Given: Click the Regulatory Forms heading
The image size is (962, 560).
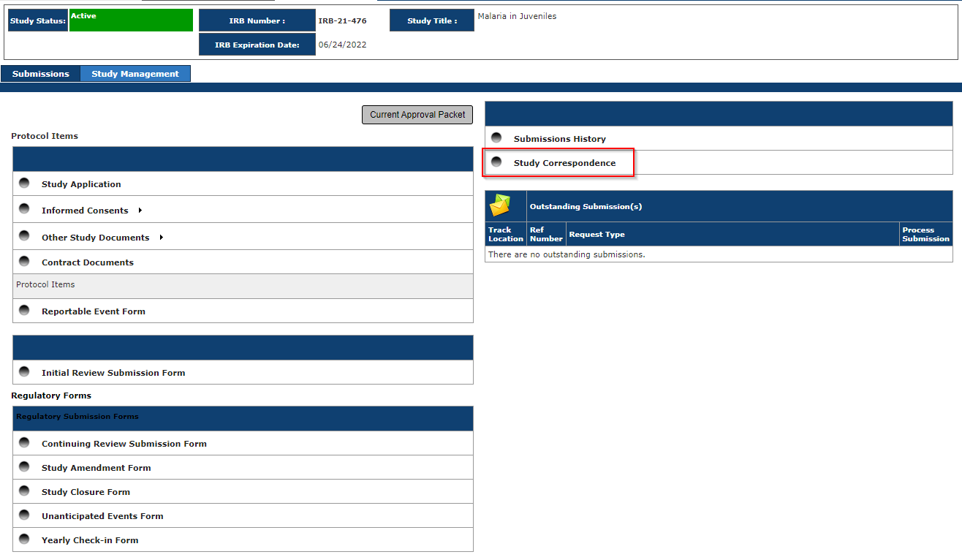Looking at the screenshot, I should (51, 396).
